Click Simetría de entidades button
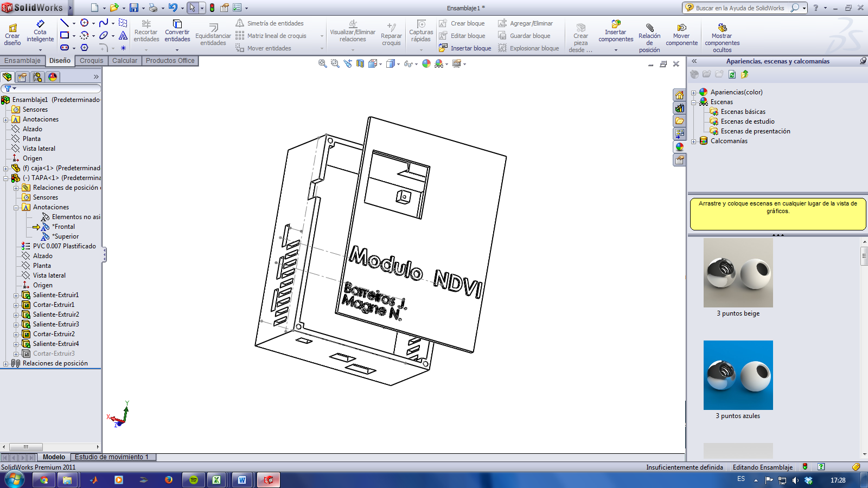Viewport: 868px width, 488px height. click(270, 23)
